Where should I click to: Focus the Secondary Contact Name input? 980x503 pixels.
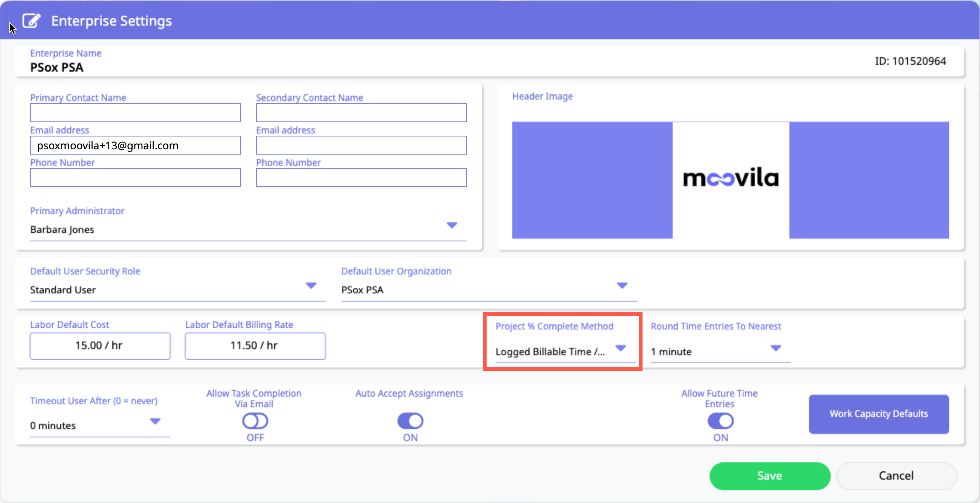[x=361, y=113]
